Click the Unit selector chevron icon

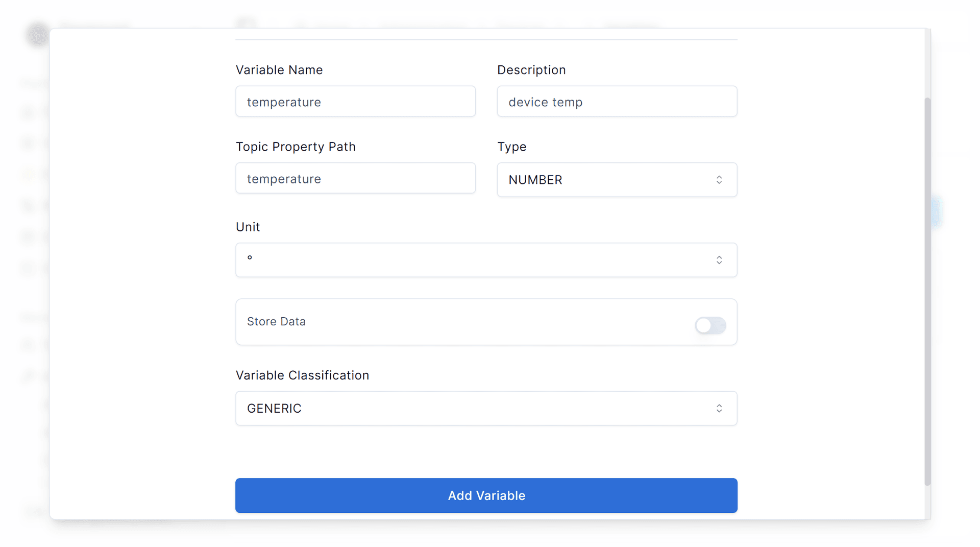(719, 260)
